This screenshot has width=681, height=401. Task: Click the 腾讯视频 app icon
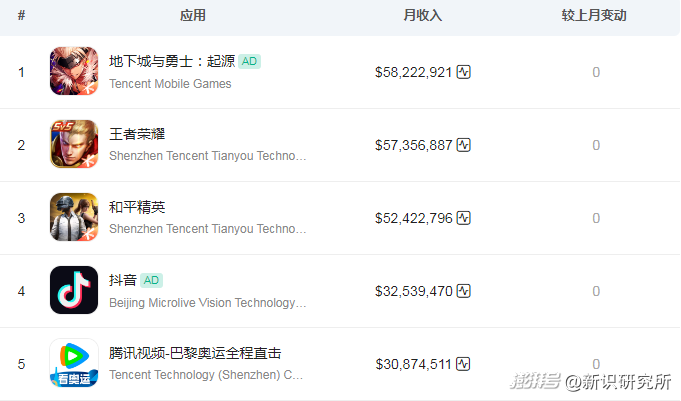click(x=74, y=363)
